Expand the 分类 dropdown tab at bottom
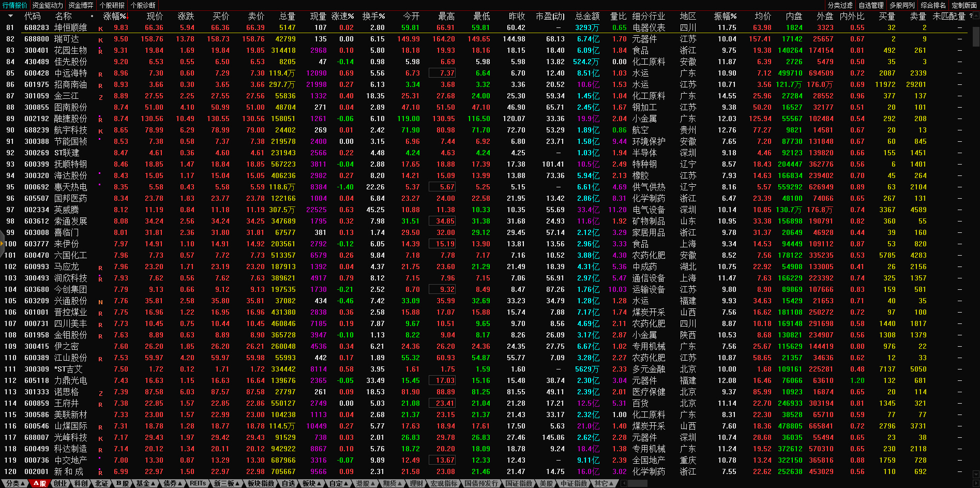980x488 pixels. [x=15, y=483]
